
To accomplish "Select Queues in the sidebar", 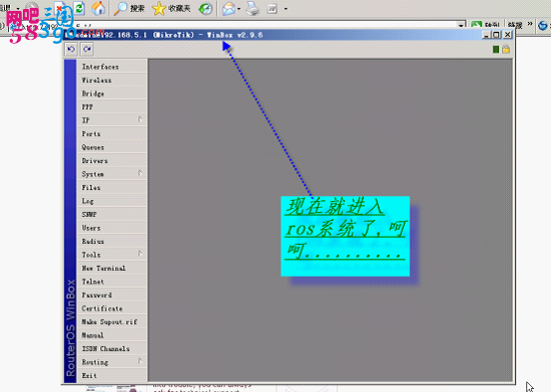I will pos(111,147).
